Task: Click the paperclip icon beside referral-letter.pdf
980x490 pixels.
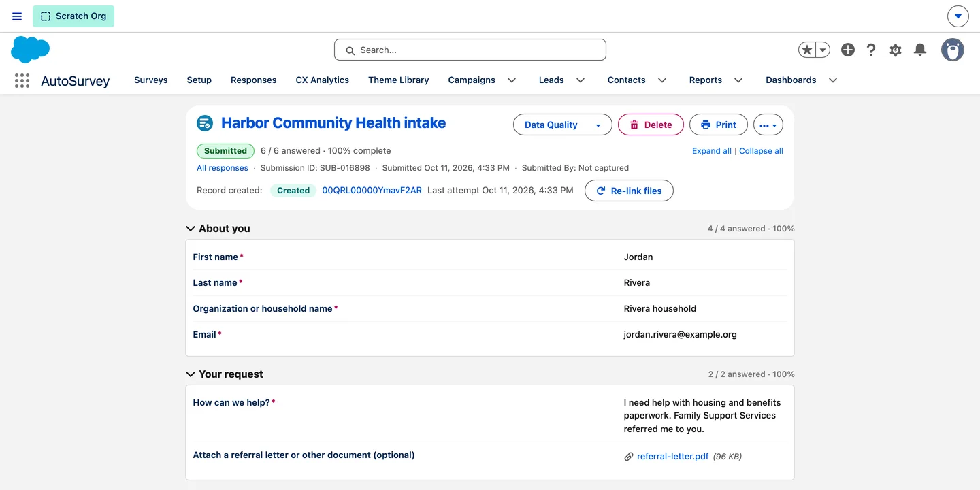Action: 629,457
